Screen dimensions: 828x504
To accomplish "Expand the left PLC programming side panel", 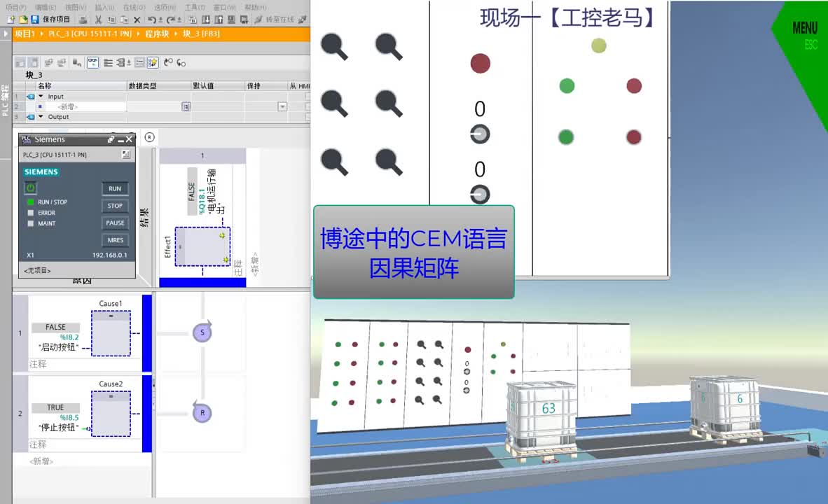I will tap(6, 34).
